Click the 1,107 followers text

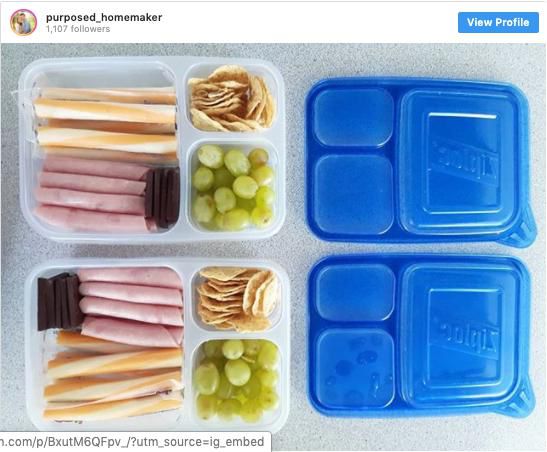pos(78,29)
